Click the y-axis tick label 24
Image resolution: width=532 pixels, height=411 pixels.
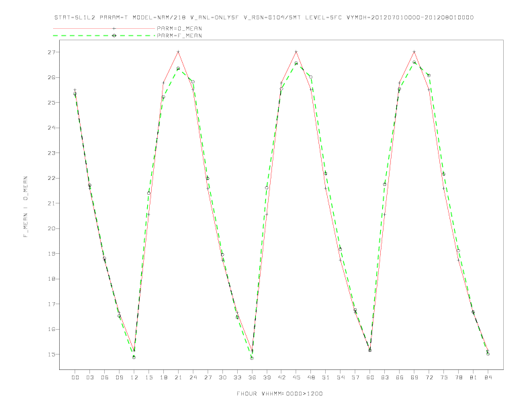coord(51,128)
